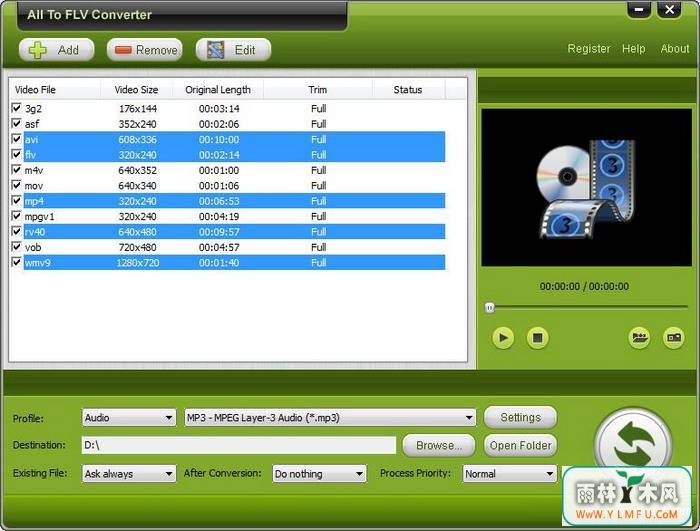Open the Profile category dropdown showing Audio
This screenshot has width=700, height=531.
[129, 418]
